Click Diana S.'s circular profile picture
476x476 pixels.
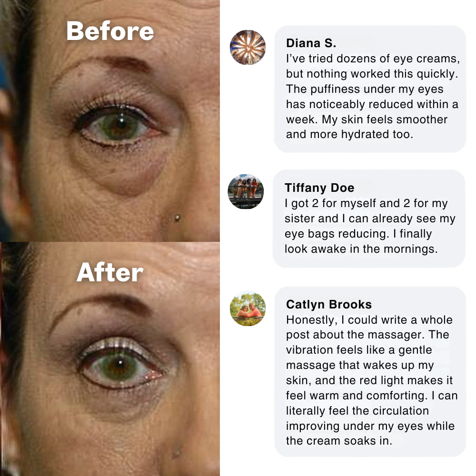tap(248, 47)
